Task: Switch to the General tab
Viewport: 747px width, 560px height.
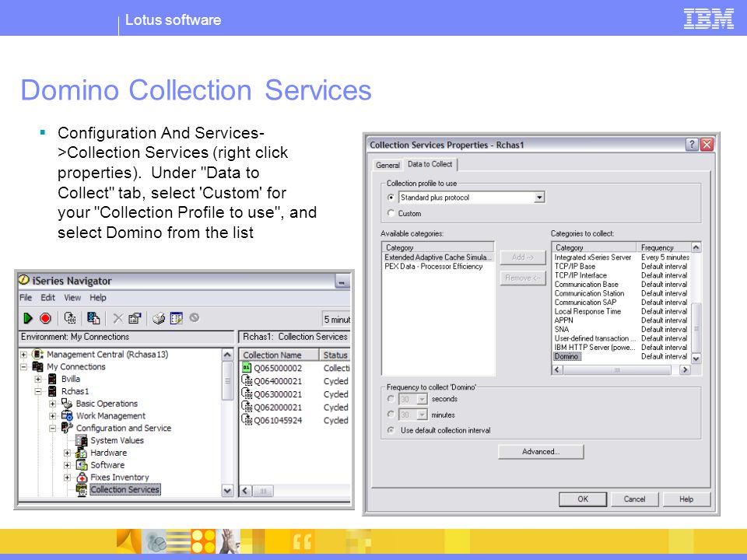Action: [x=388, y=165]
